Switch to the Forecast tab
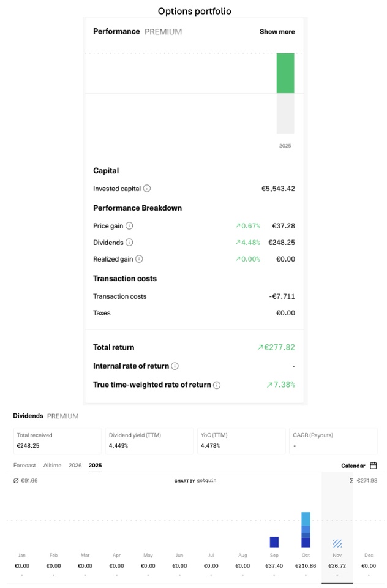The height and width of the screenshot is (588, 387). [24, 466]
